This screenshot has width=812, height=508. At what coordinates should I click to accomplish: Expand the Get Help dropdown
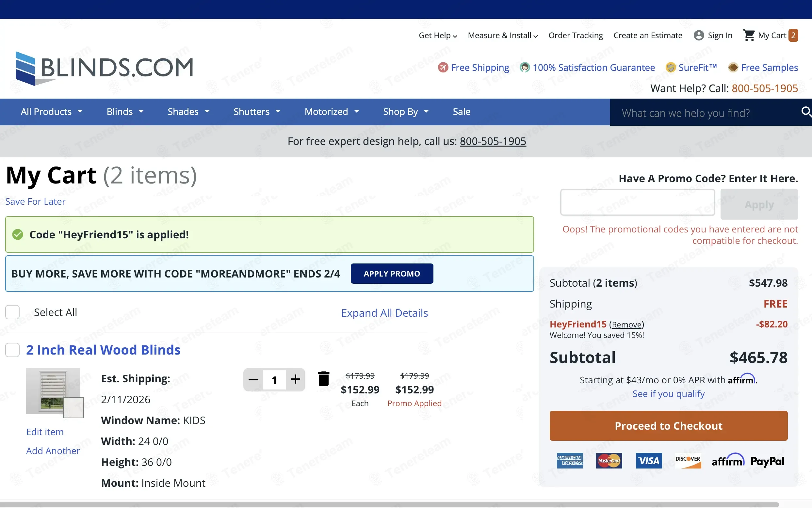(438, 35)
